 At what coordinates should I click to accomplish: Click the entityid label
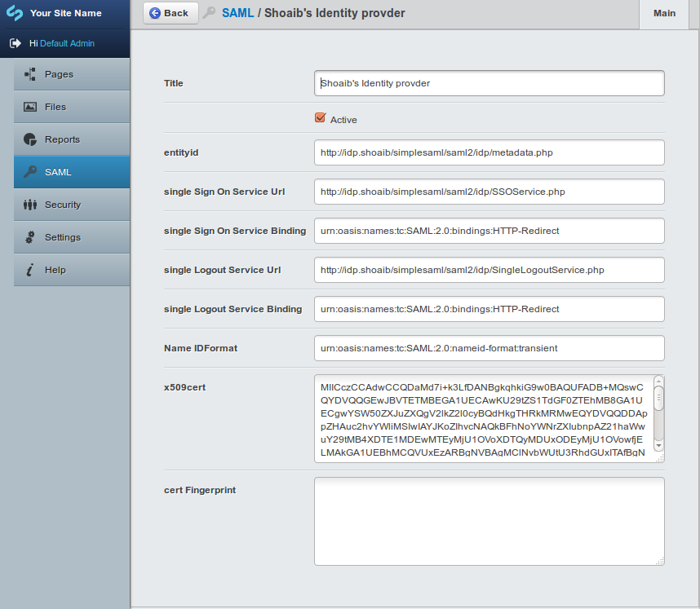(181, 152)
